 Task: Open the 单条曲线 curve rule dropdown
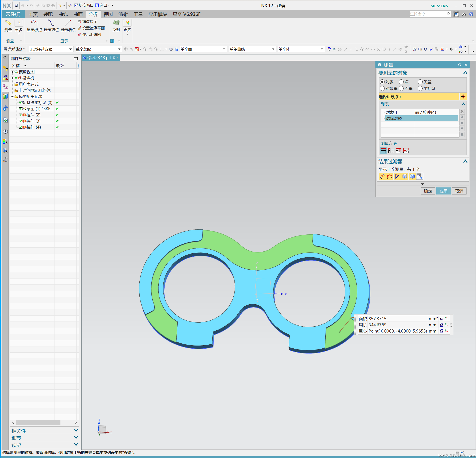(252, 49)
